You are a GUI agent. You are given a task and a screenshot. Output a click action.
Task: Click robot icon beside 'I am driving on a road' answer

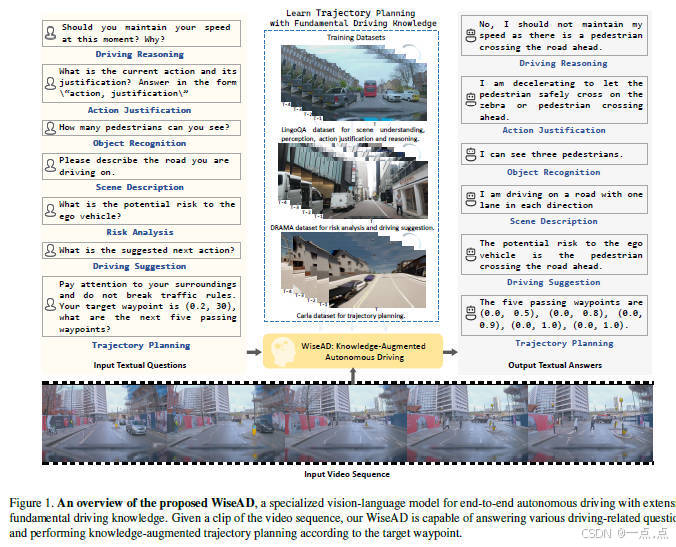tap(471, 200)
